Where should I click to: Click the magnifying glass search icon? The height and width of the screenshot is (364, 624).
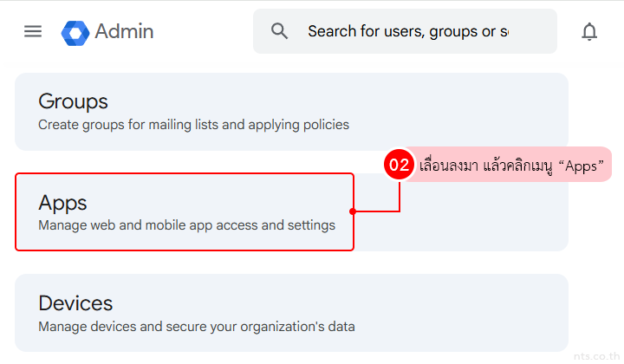click(x=279, y=31)
